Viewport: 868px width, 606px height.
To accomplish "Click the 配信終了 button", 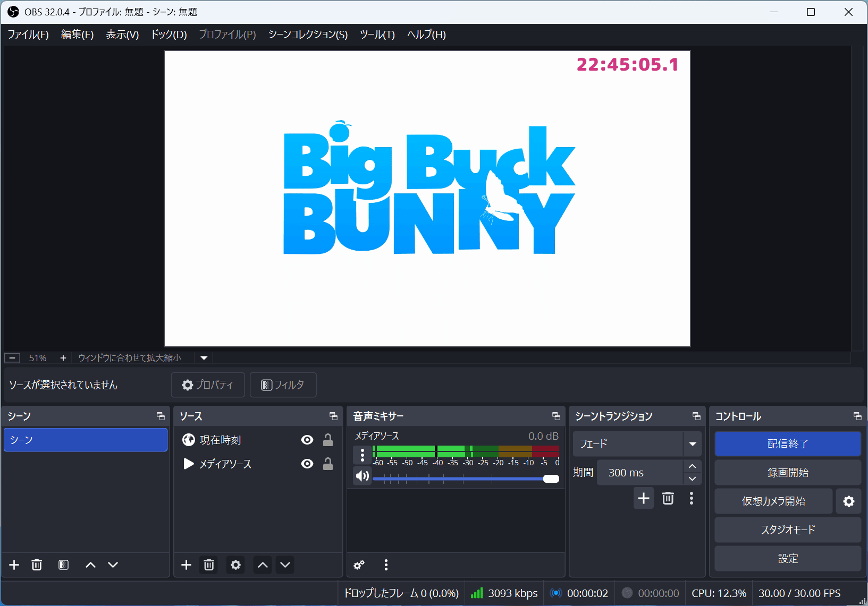I will pyautogui.click(x=787, y=443).
